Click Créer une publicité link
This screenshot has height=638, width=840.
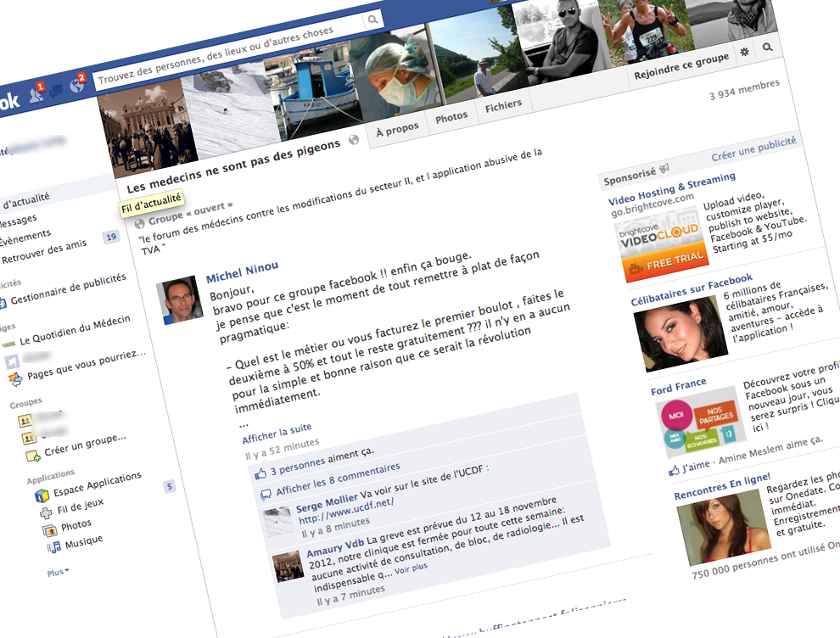[x=753, y=148]
